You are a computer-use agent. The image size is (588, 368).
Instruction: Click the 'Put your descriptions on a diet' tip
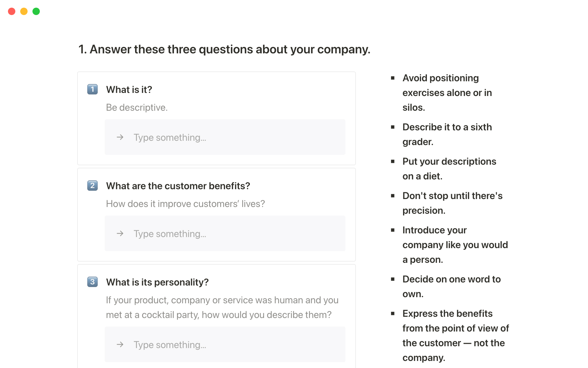click(449, 169)
